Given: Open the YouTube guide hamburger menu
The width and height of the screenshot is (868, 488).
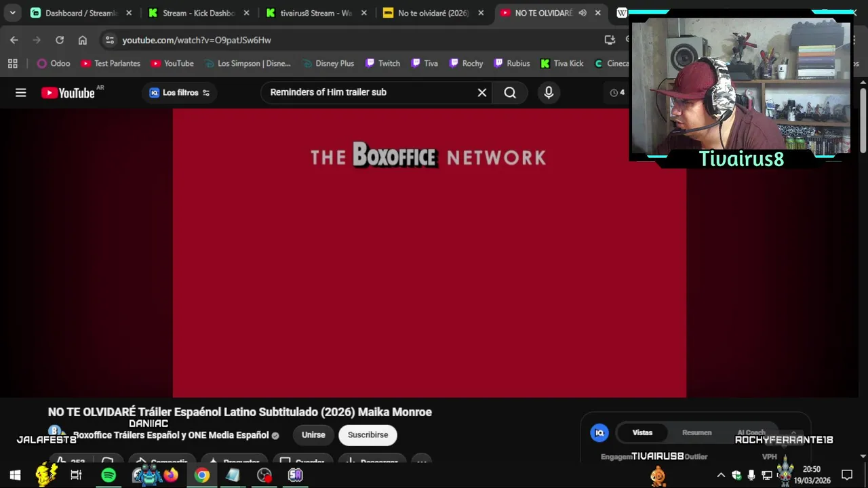Looking at the screenshot, I should tap(21, 93).
